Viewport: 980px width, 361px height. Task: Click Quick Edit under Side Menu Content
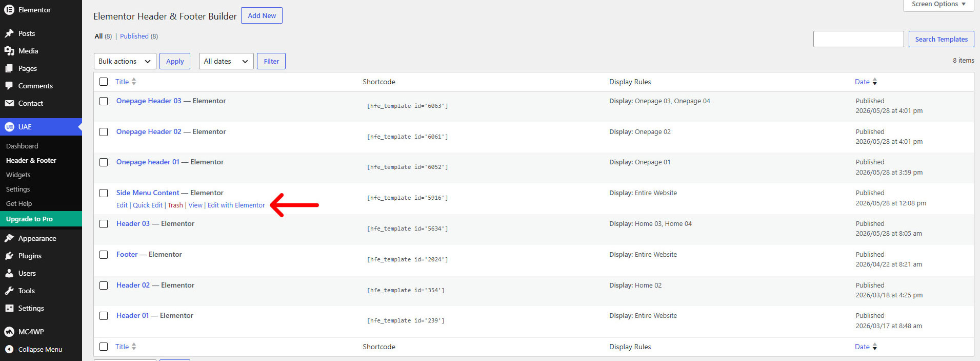148,205
